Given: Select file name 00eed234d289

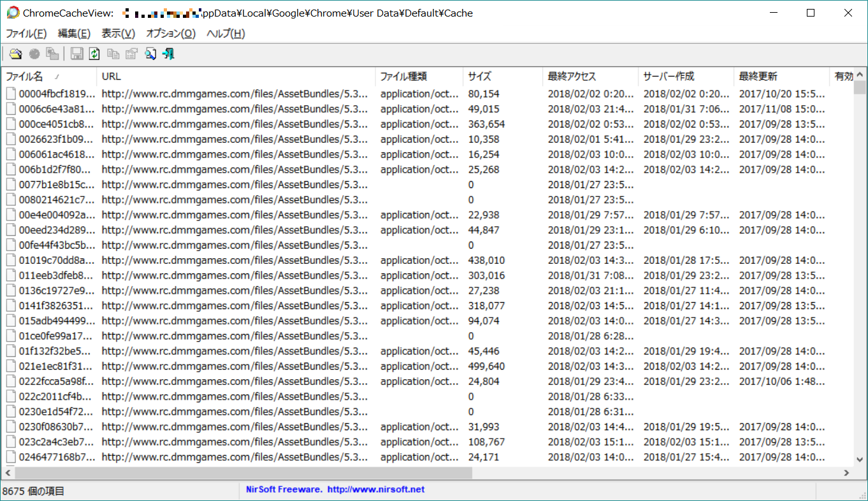Looking at the screenshot, I should (57, 230).
